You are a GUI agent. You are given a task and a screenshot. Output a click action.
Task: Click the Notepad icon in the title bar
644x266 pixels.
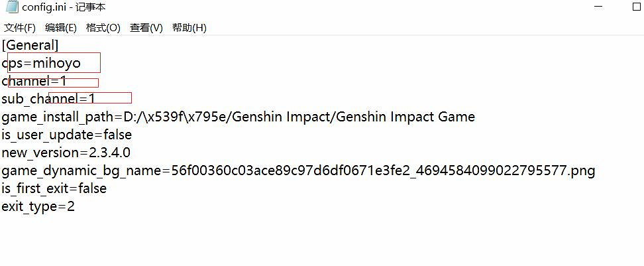pos(11,7)
